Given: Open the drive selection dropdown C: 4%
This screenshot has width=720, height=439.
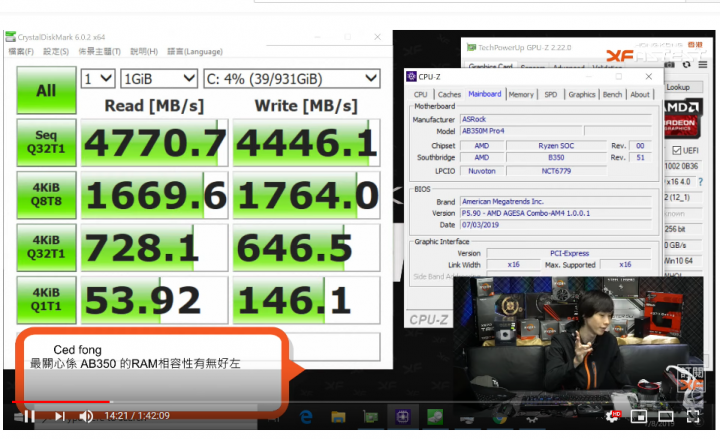Looking at the screenshot, I should (x=292, y=79).
